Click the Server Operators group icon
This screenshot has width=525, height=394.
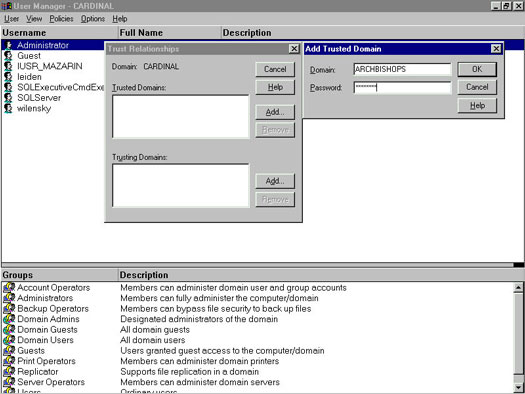9,382
